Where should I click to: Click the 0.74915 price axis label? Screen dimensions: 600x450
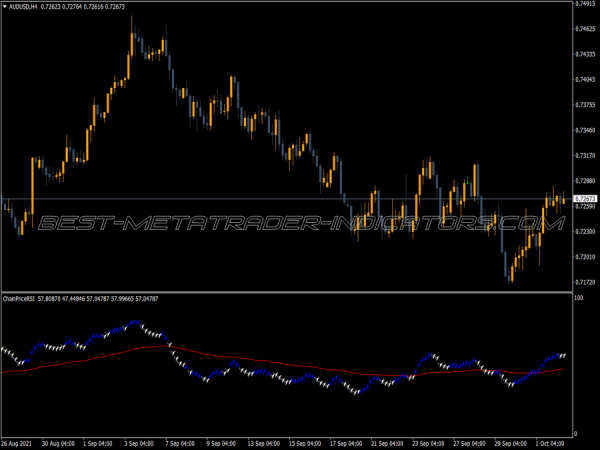tap(585, 3)
